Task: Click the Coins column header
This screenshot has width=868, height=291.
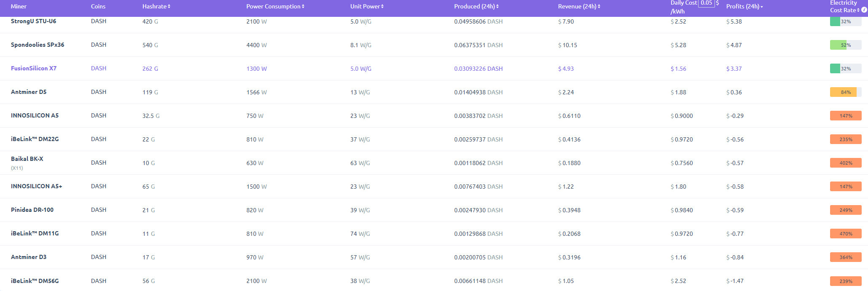Action: tap(98, 7)
